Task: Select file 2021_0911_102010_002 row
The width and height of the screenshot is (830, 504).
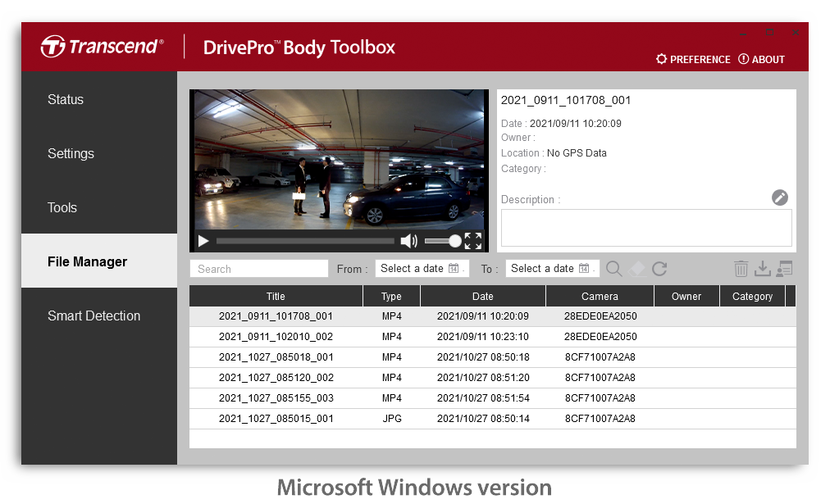Action: (x=493, y=337)
